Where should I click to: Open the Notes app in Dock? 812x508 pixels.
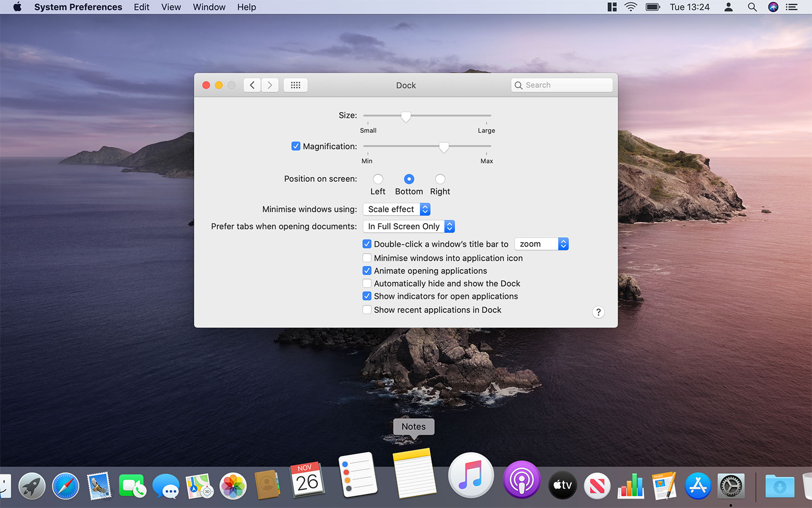(x=414, y=473)
